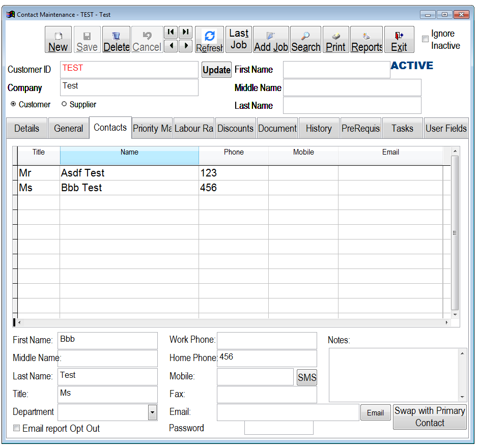
Task: Switch to the History tab
Action: click(x=319, y=129)
